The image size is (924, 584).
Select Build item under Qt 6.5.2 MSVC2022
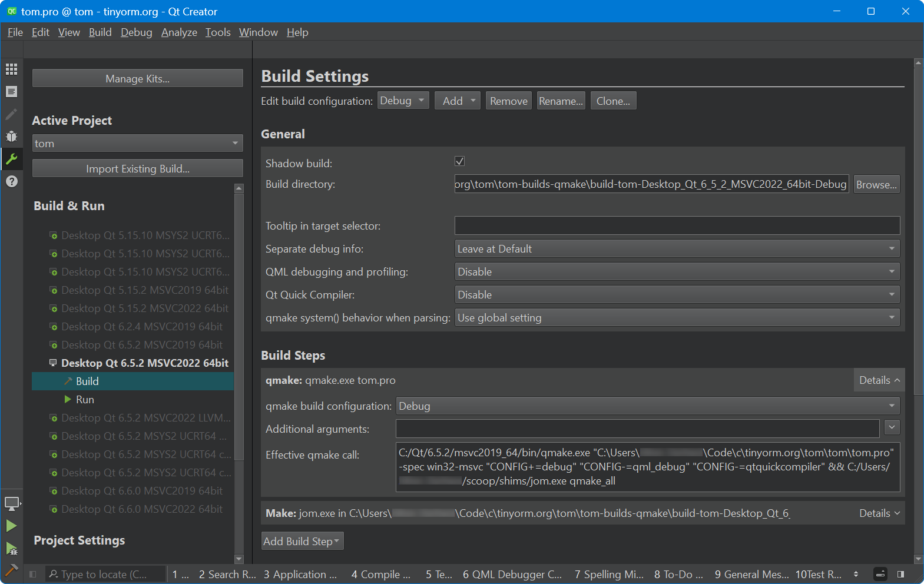pyautogui.click(x=133, y=381)
